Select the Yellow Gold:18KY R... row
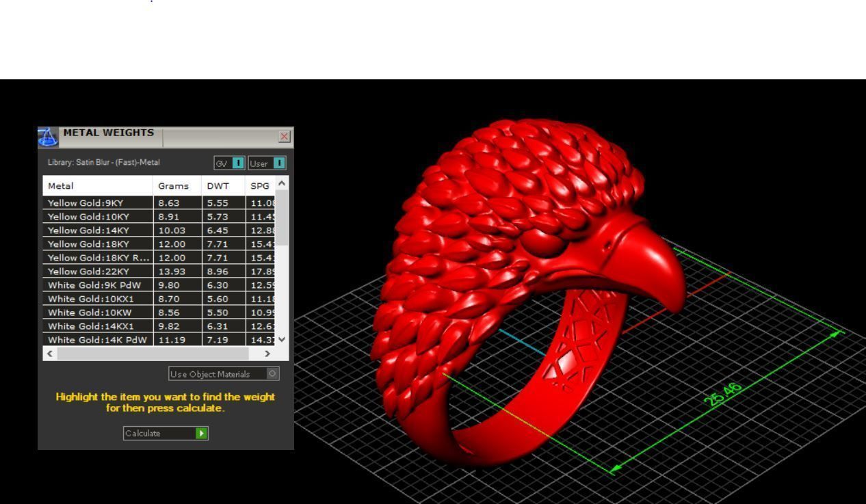The height and width of the screenshot is (504, 866). coord(159,258)
